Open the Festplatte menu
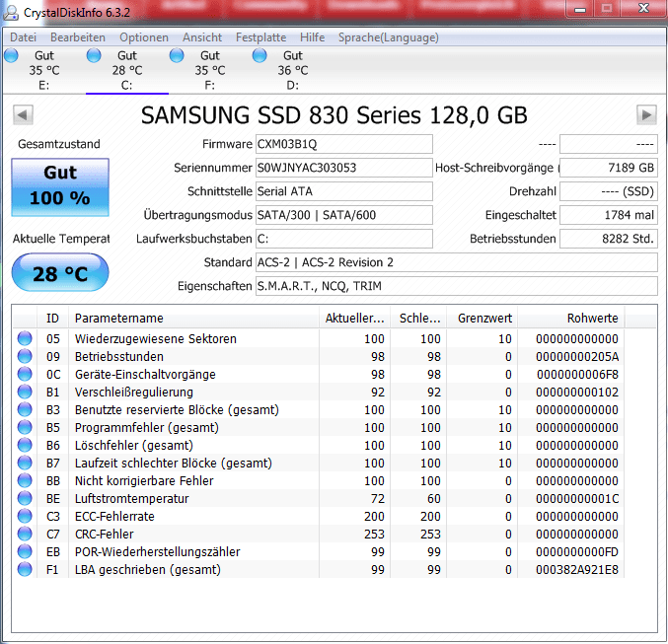 tap(260, 37)
